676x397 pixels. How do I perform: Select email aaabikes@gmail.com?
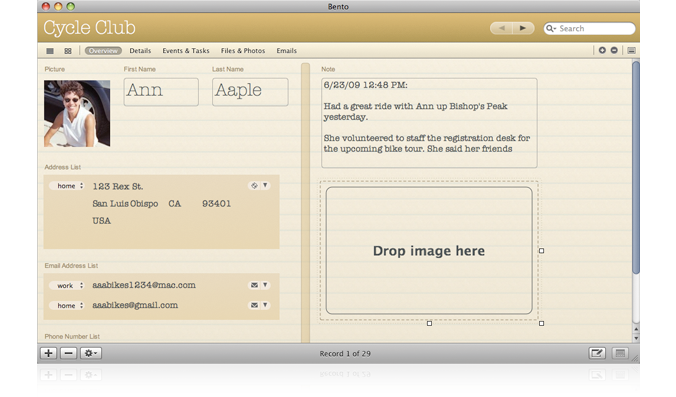[x=135, y=305]
